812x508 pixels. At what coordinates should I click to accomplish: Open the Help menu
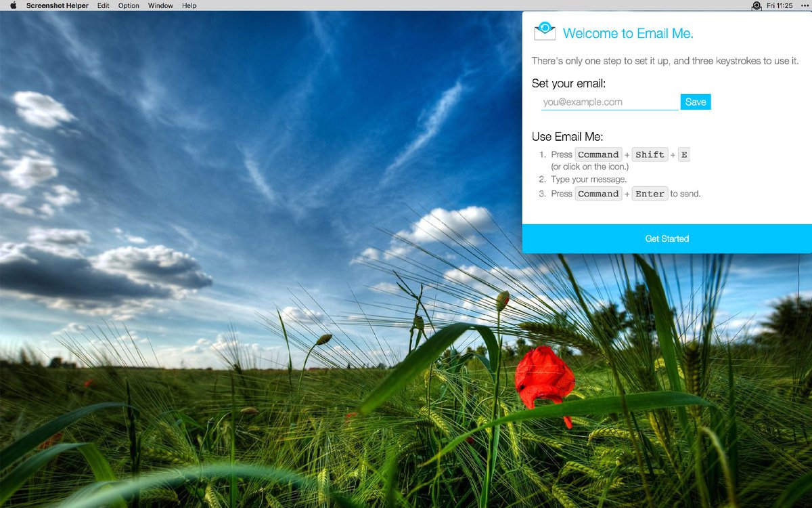(x=189, y=5)
